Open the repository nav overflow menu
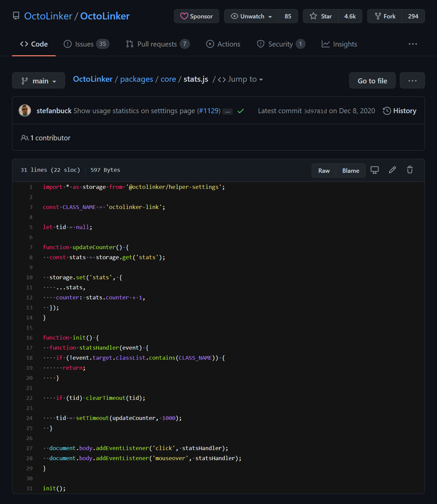The width and height of the screenshot is (437, 504). click(x=413, y=44)
